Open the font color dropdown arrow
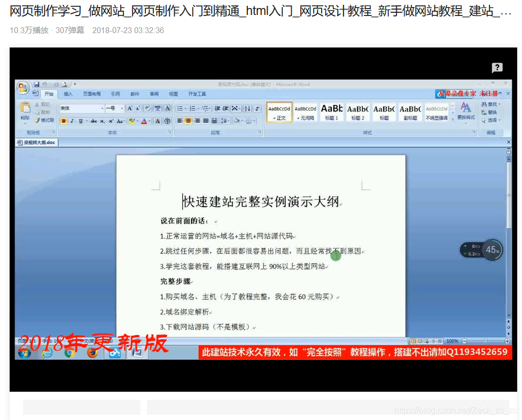 coord(149,121)
